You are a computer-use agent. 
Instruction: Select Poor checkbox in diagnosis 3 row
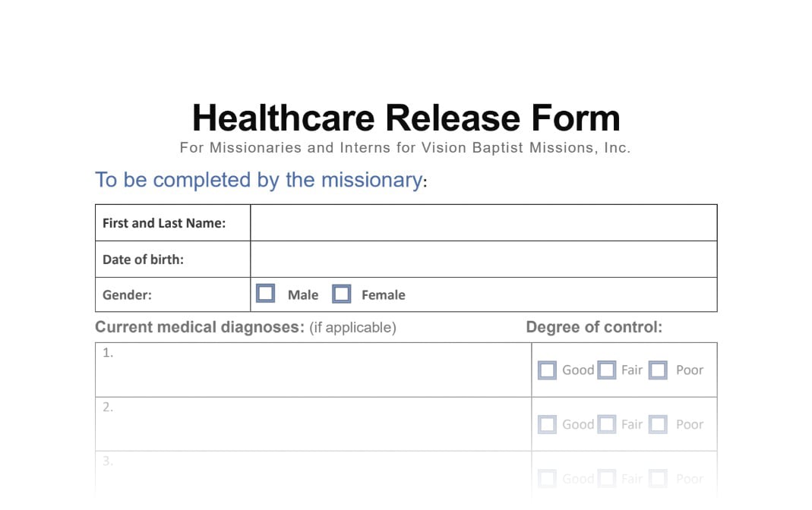[x=658, y=479]
